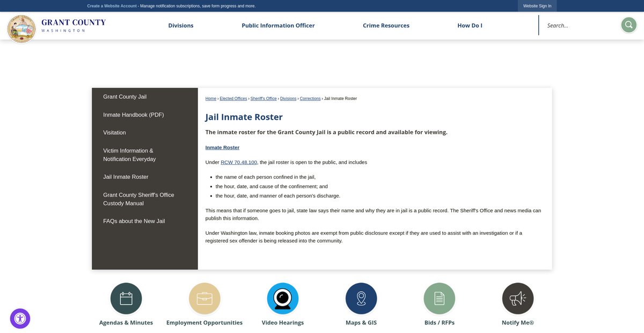The image size is (644, 333).
Task: Go to Corrections in the breadcrumb
Action: (310, 99)
